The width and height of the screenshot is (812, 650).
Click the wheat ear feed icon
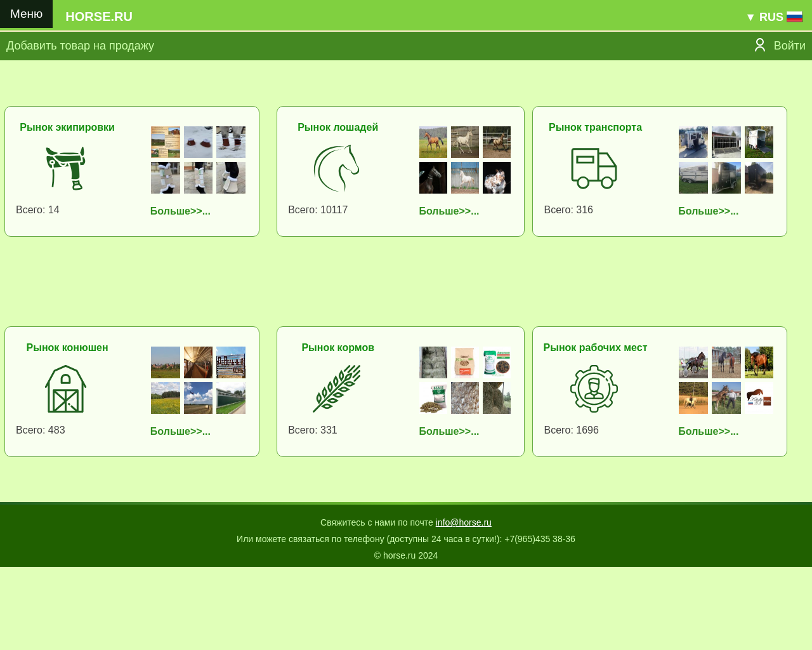[337, 388]
